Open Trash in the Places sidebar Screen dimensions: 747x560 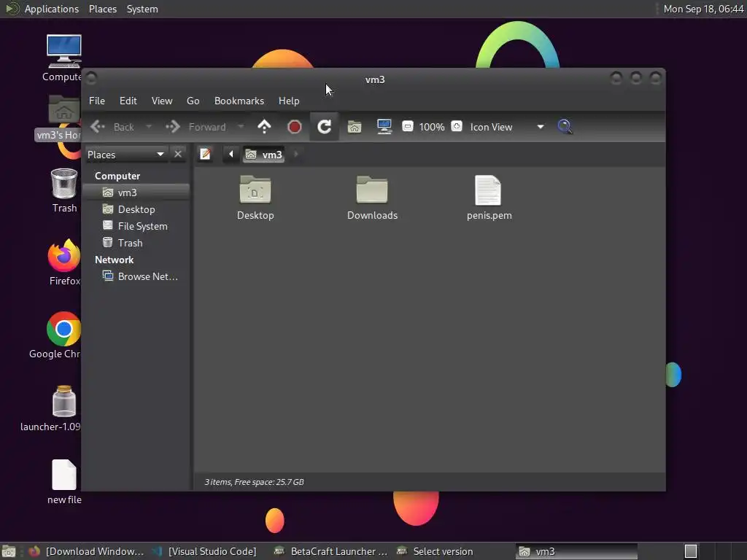click(x=136, y=243)
